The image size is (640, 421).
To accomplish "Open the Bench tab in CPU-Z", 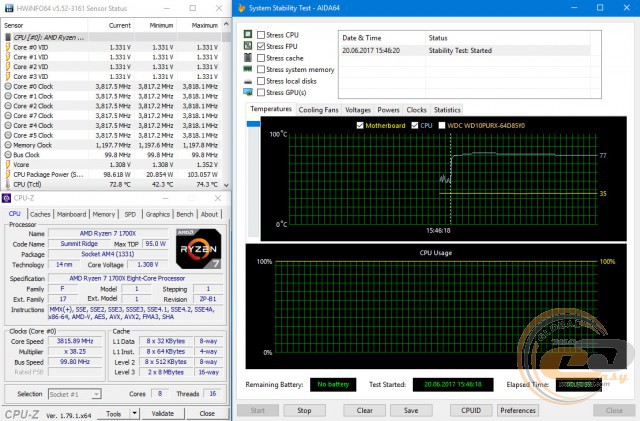I will click(x=185, y=214).
